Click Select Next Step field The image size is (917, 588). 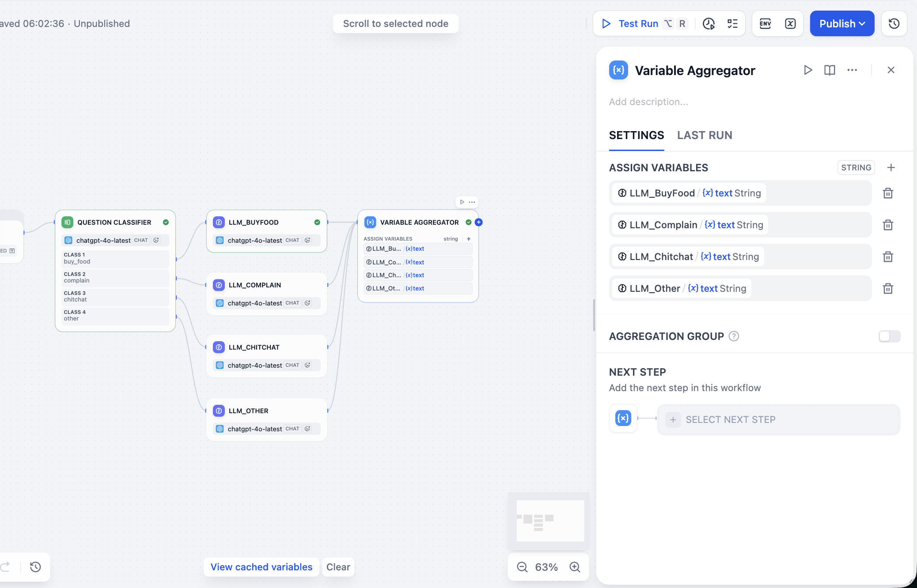point(778,419)
